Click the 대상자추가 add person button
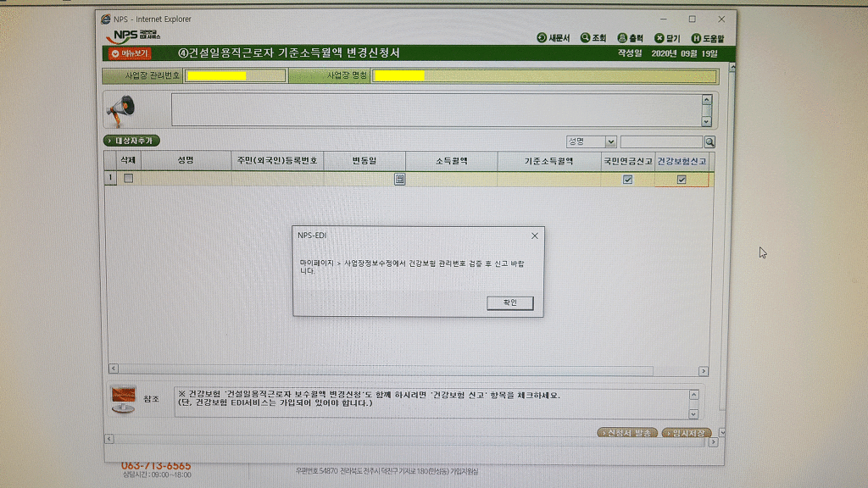 pos(131,141)
